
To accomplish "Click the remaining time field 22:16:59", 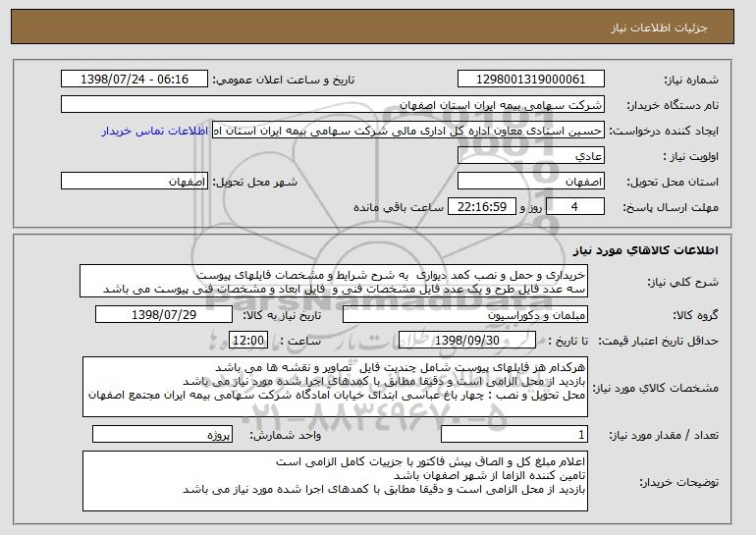I will point(482,207).
